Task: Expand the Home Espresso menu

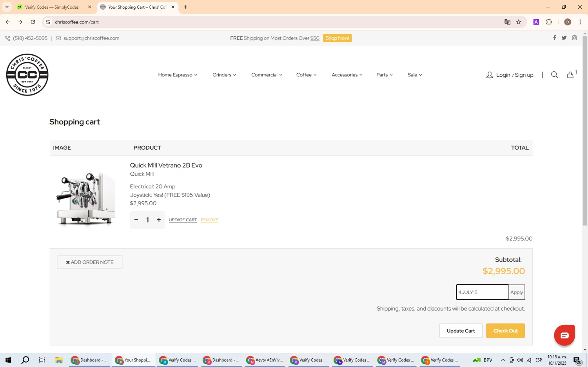Action: pyautogui.click(x=178, y=75)
